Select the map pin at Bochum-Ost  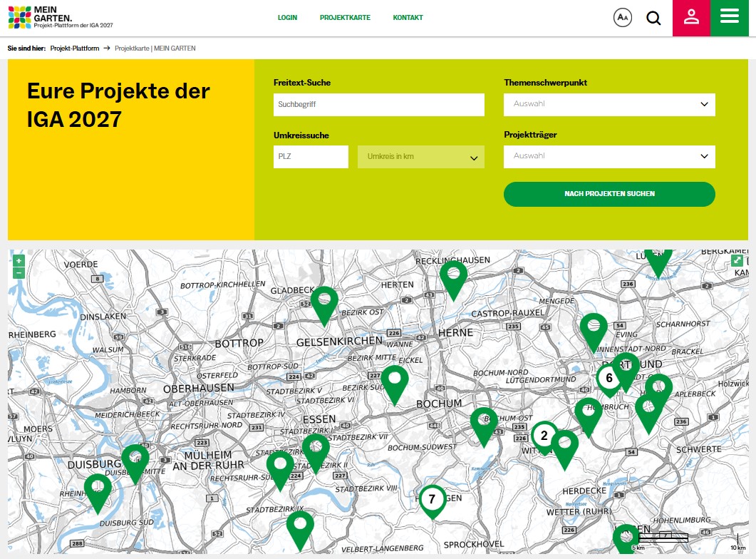point(484,426)
